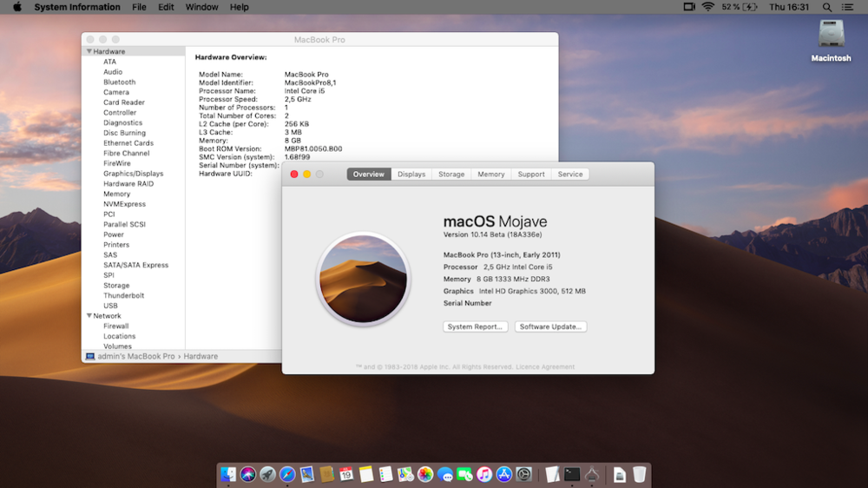This screenshot has height=488, width=868.
Task: Open Finder from the Dock
Action: 228,475
